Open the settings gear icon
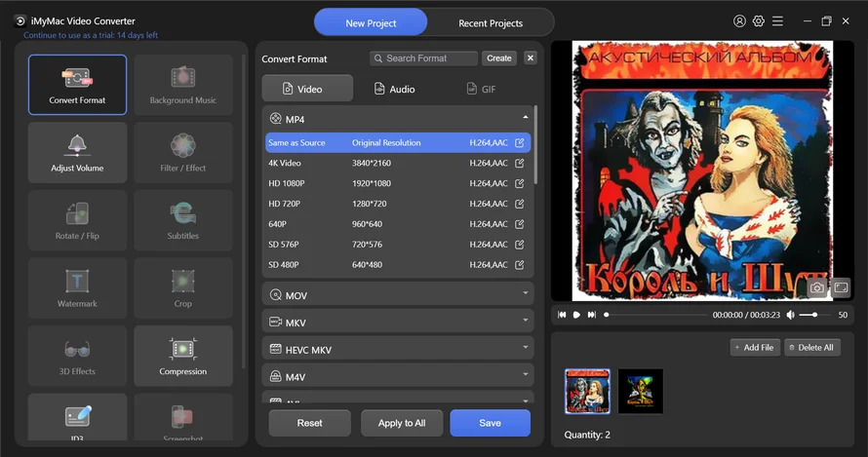 coord(759,21)
